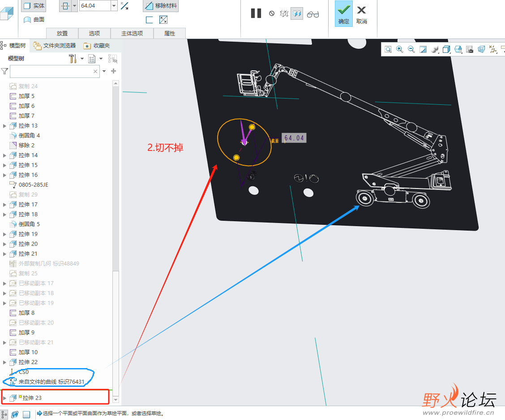Click the Refit view icon
This screenshot has width=505, height=420.
[388, 49]
